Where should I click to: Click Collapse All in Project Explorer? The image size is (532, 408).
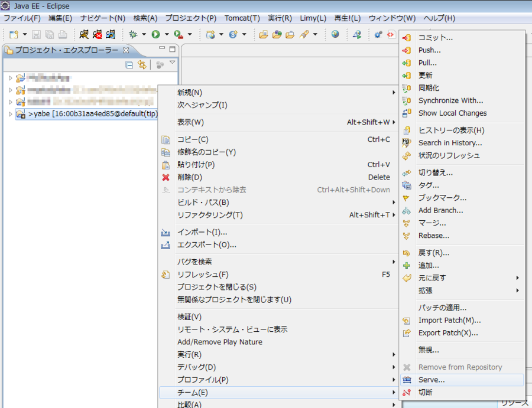[129, 65]
